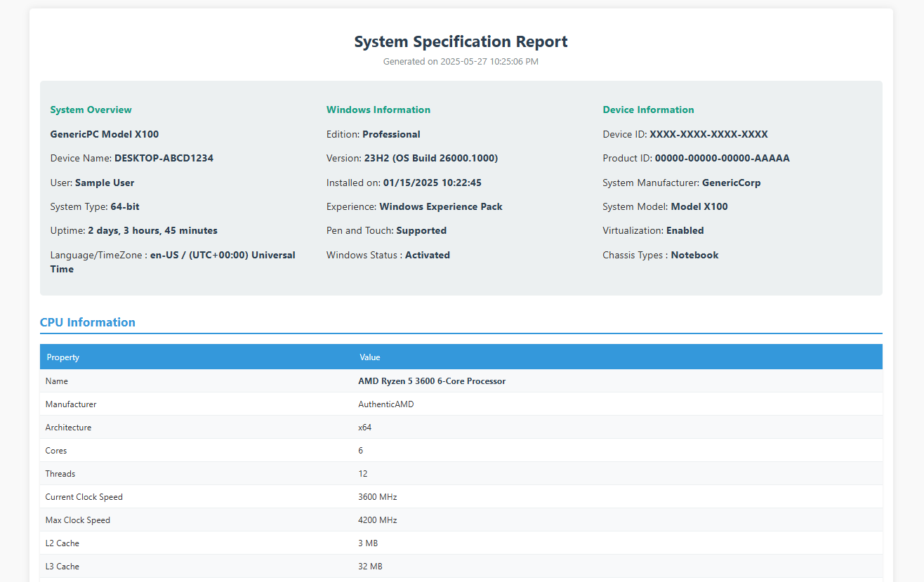This screenshot has height=582, width=924.
Task: Click the Edition: Professional line
Action: (x=374, y=134)
